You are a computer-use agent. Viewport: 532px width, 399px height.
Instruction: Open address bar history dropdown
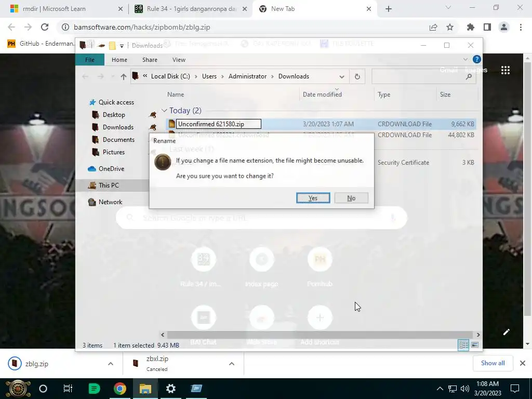click(x=342, y=77)
